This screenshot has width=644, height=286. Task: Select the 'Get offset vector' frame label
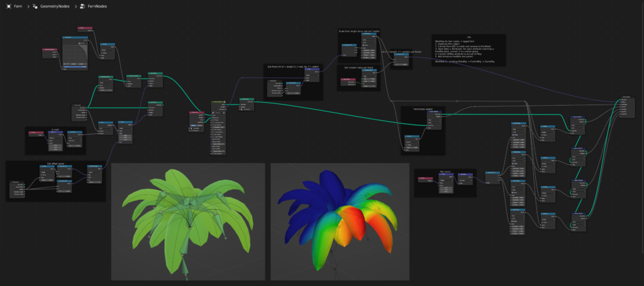tap(56, 163)
